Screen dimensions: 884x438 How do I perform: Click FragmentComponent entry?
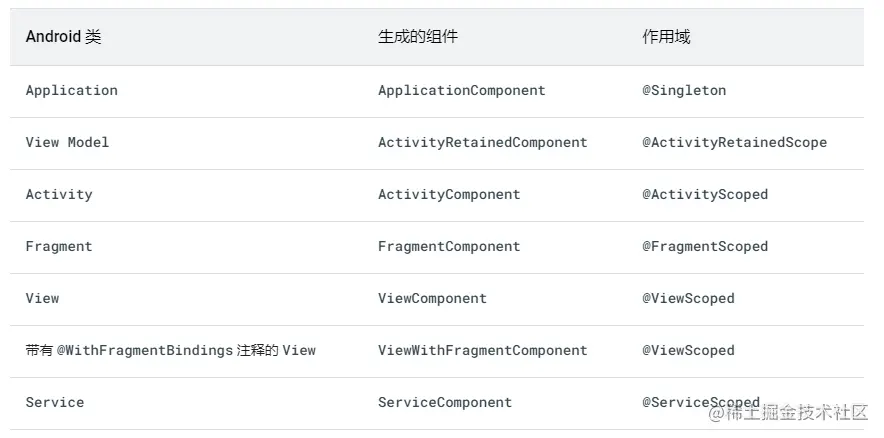click(x=449, y=246)
